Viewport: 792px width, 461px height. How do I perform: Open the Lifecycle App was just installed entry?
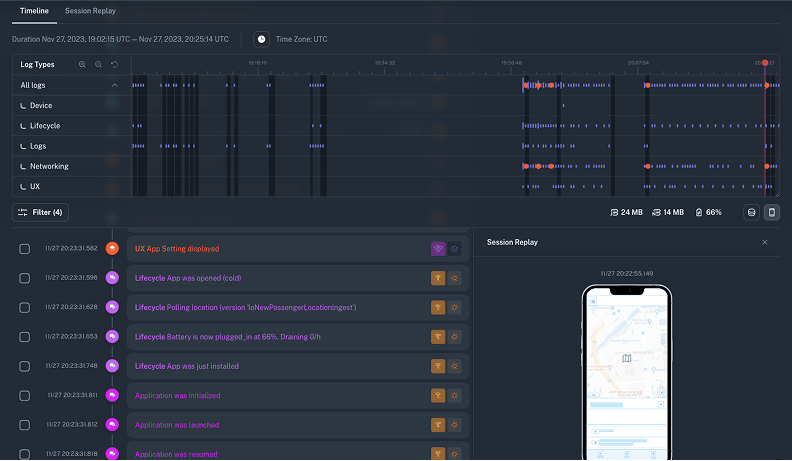click(x=298, y=366)
